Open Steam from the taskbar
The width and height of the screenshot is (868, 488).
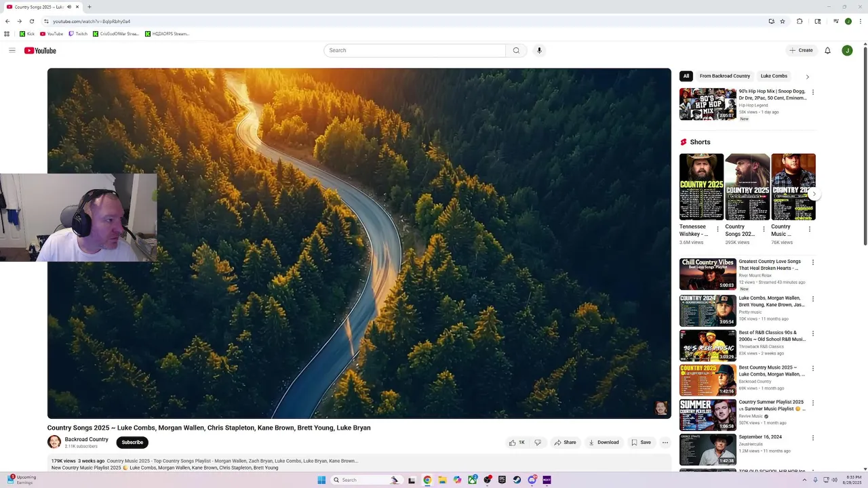pyautogui.click(x=517, y=480)
